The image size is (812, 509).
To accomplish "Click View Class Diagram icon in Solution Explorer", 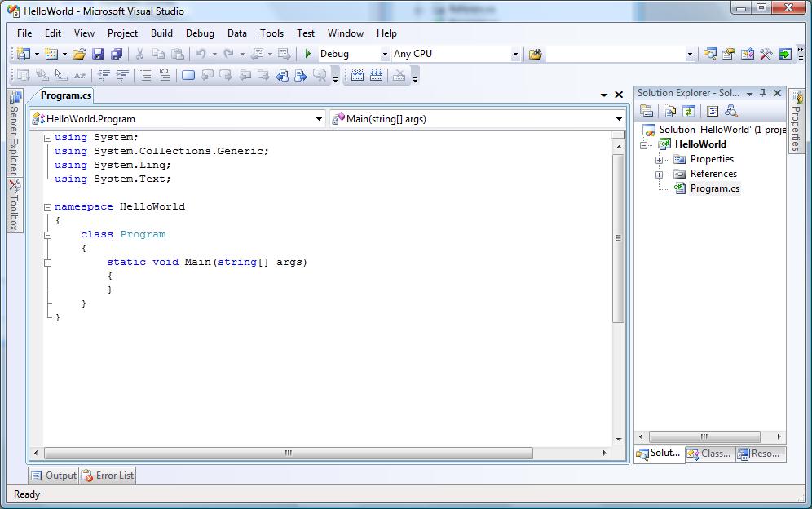I will tap(731, 111).
